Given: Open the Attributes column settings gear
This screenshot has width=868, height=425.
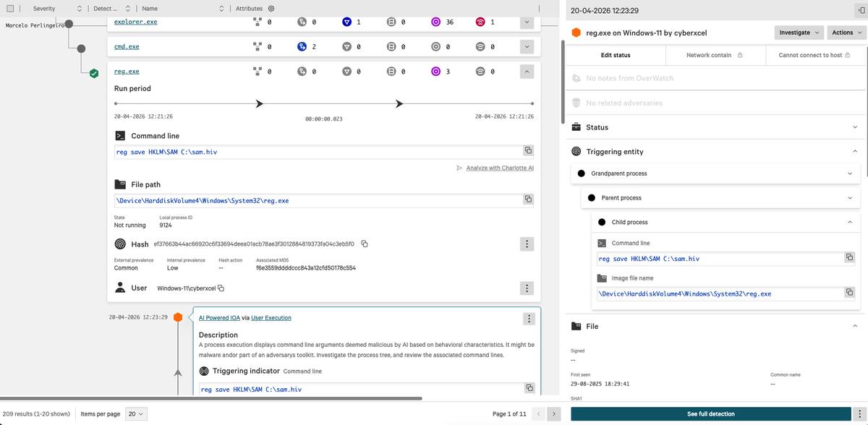Looking at the screenshot, I should click(271, 9).
